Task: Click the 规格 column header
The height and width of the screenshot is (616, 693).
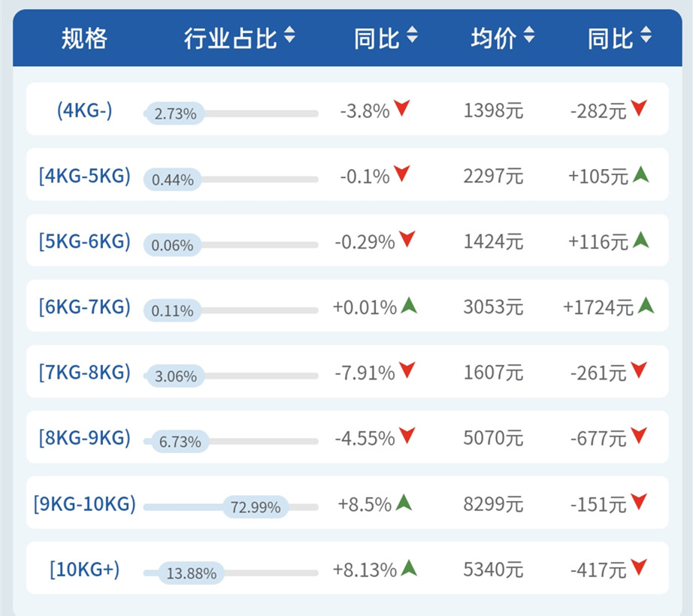Action: tap(84, 37)
